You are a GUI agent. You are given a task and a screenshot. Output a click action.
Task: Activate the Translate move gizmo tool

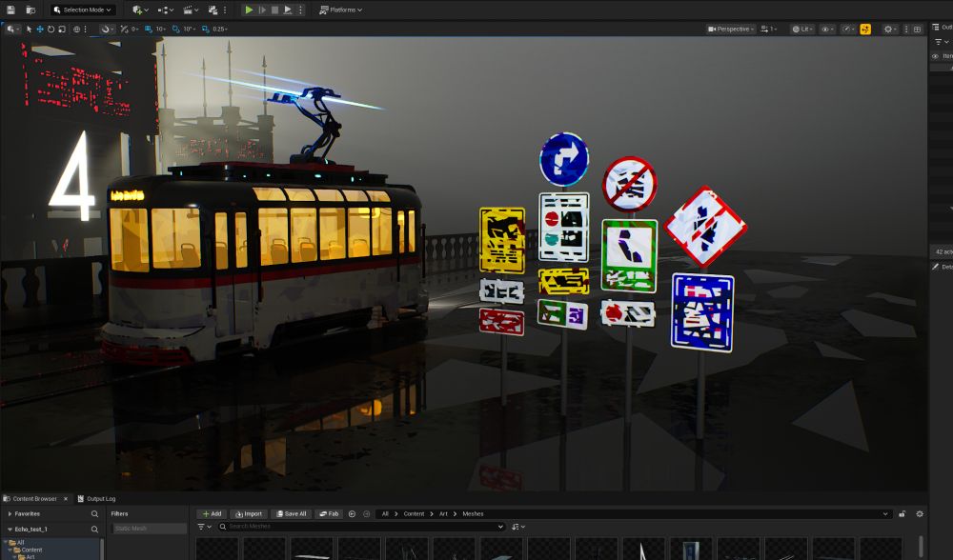point(39,30)
